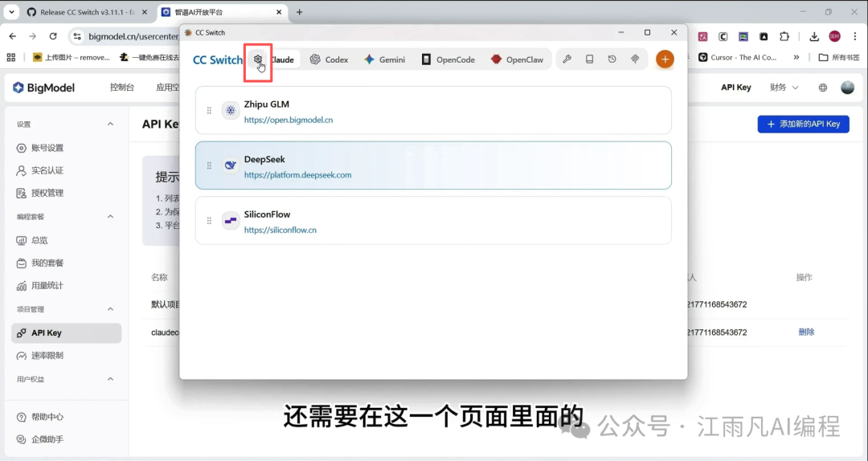Click the C extension icon in browser toolbar
Screen dimensions: 868x461
coord(723,36)
